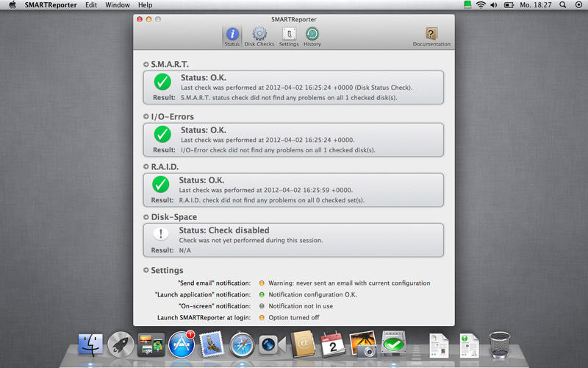Open App Store from the Dock

pyautogui.click(x=181, y=343)
